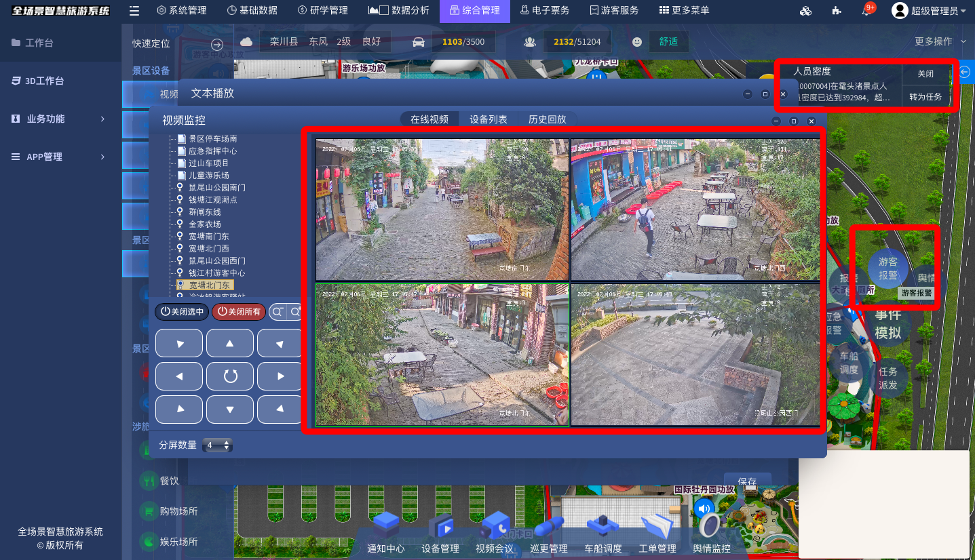The width and height of the screenshot is (975, 560).
Task: Click the speaker icon on the map
Action: (704, 508)
